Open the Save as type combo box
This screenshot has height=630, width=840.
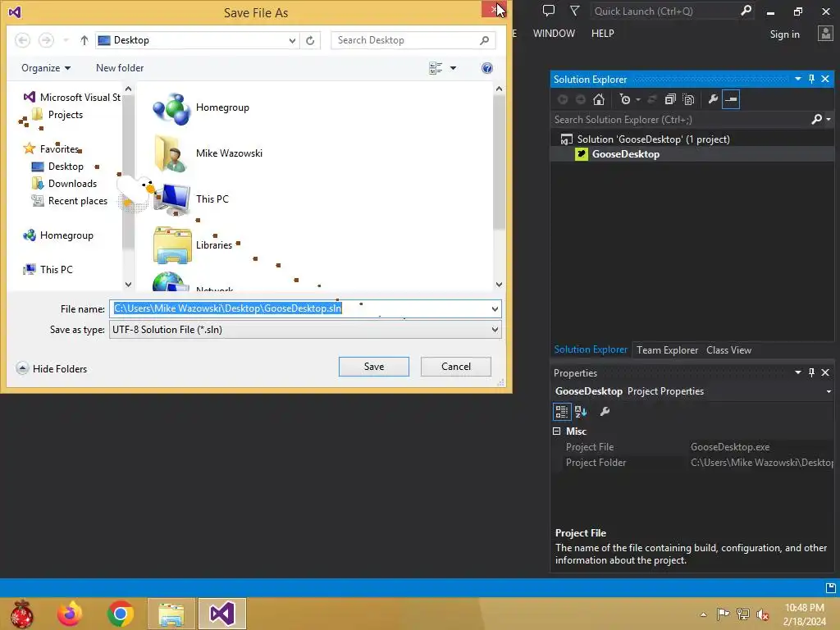(305, 330)
